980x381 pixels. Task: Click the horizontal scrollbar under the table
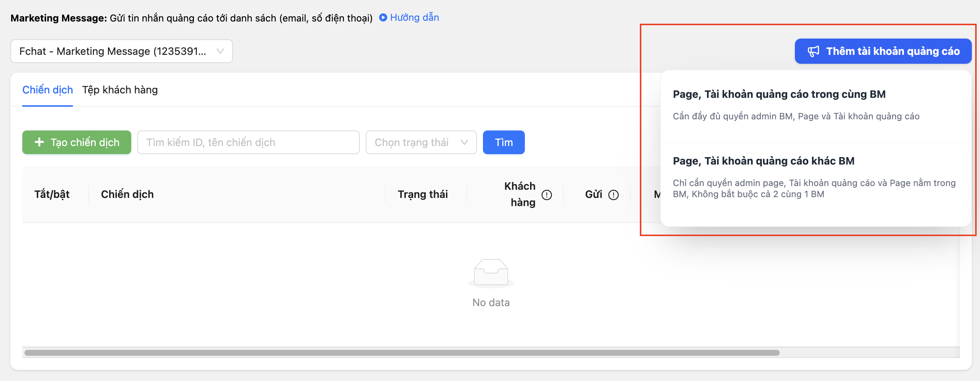tap(402, 352)
